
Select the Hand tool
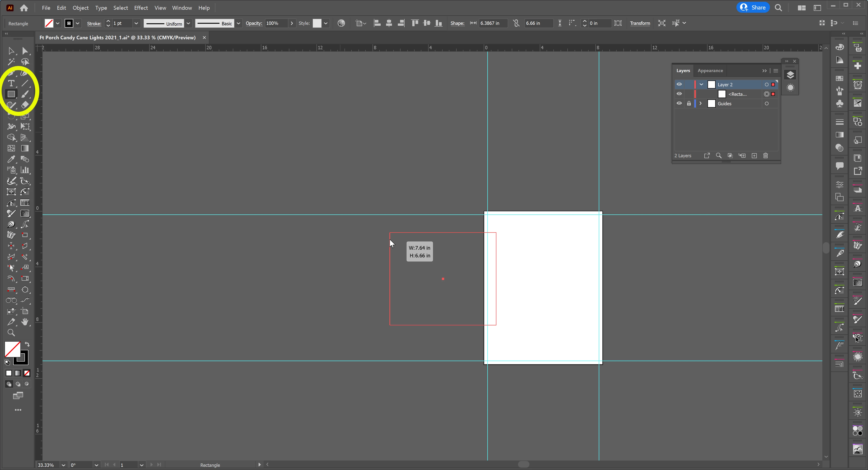25,322
